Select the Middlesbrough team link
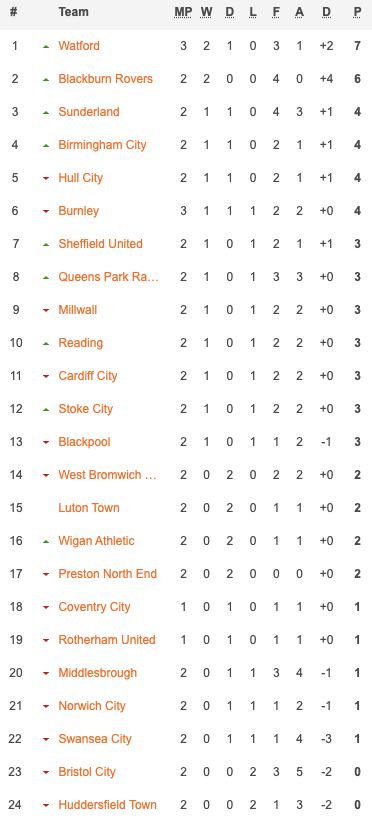372x818 pixels. 98,673
